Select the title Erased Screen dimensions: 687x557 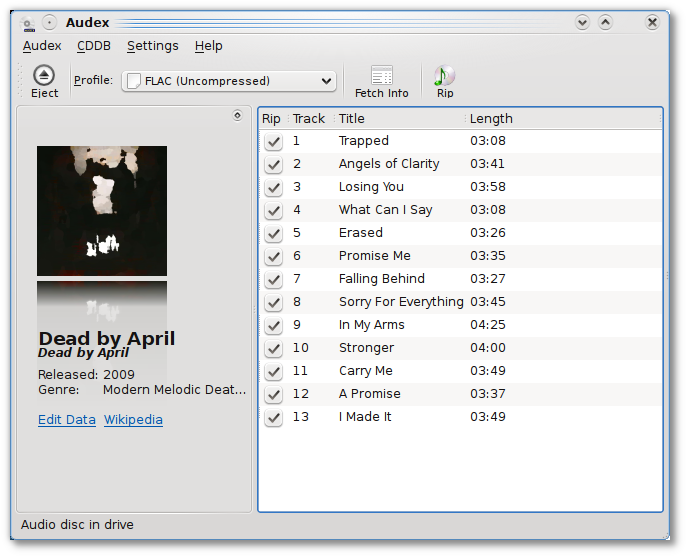coord(361,233)
